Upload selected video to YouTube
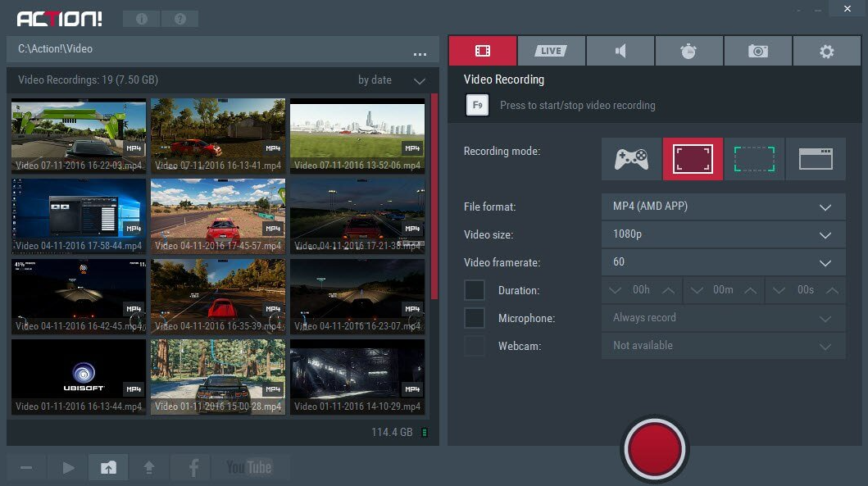868x486 pixels. point(249,467)
